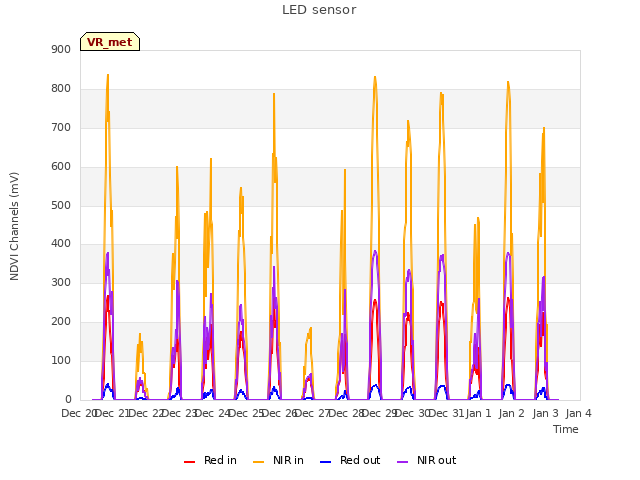Click the 600 y-axis tick label
The image size is (640, 480).
[x=61, y=167]
